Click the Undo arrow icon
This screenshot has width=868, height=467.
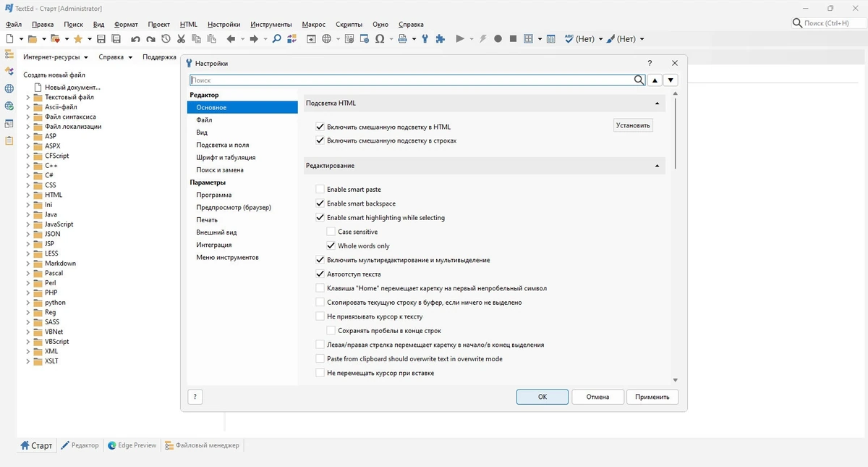135,39
